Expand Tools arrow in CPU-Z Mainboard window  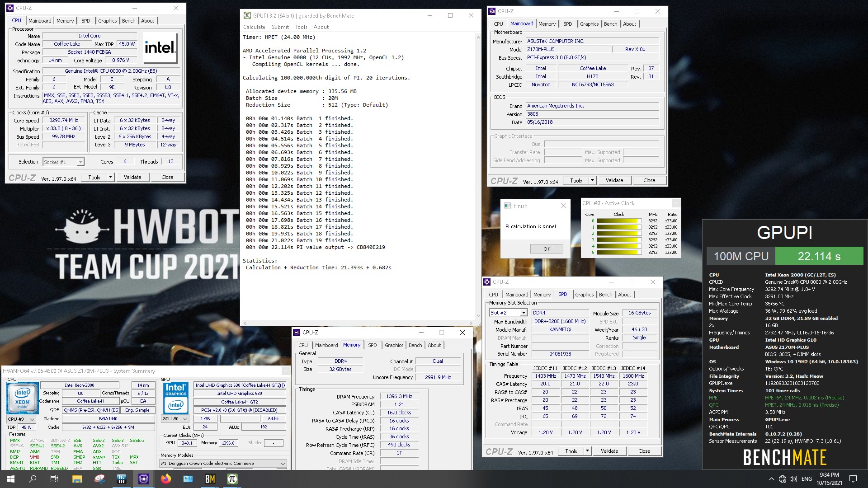pyautogui.click(x=592, y=180)
